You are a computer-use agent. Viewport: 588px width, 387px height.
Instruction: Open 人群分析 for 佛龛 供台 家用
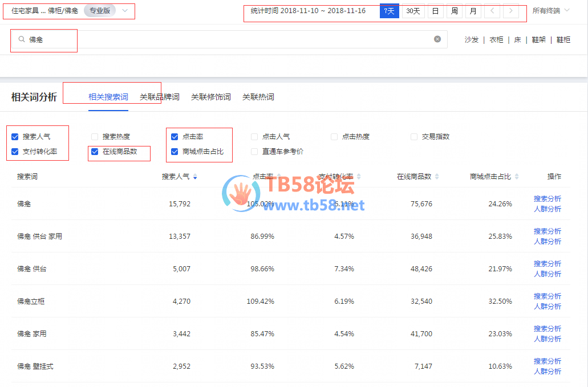click(548, 241)
